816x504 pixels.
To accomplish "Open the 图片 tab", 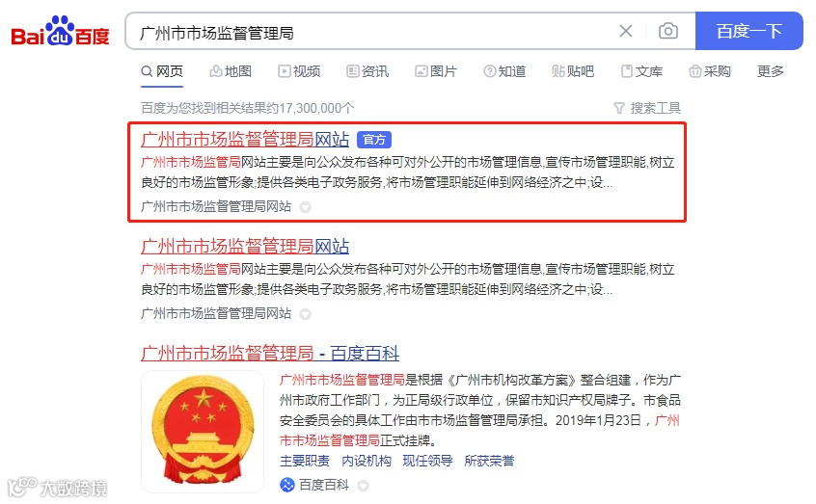I will pyautogui.click(x=436, y=71).
